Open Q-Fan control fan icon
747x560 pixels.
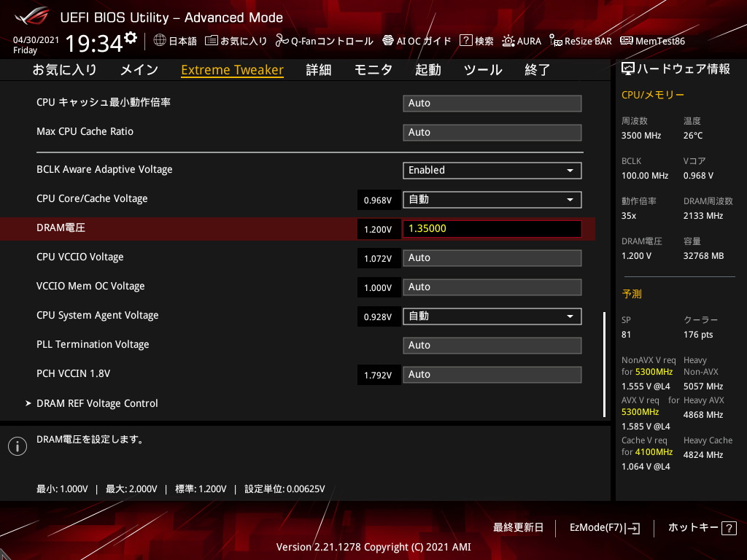[x=282, y=41]
